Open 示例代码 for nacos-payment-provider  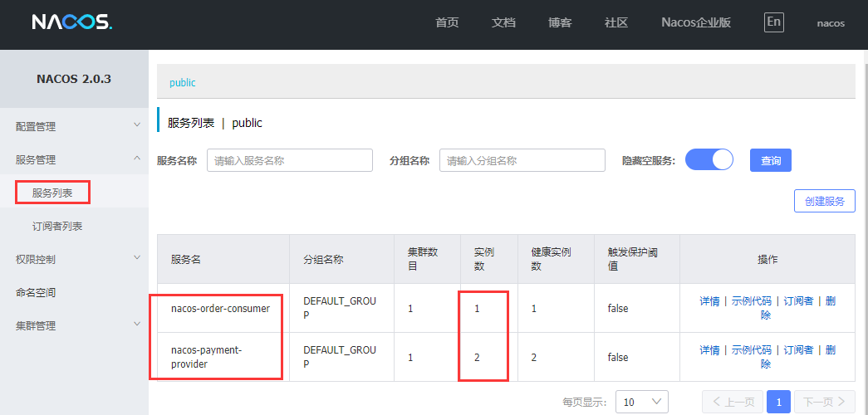pyautogui.click(x=751, y=350)
